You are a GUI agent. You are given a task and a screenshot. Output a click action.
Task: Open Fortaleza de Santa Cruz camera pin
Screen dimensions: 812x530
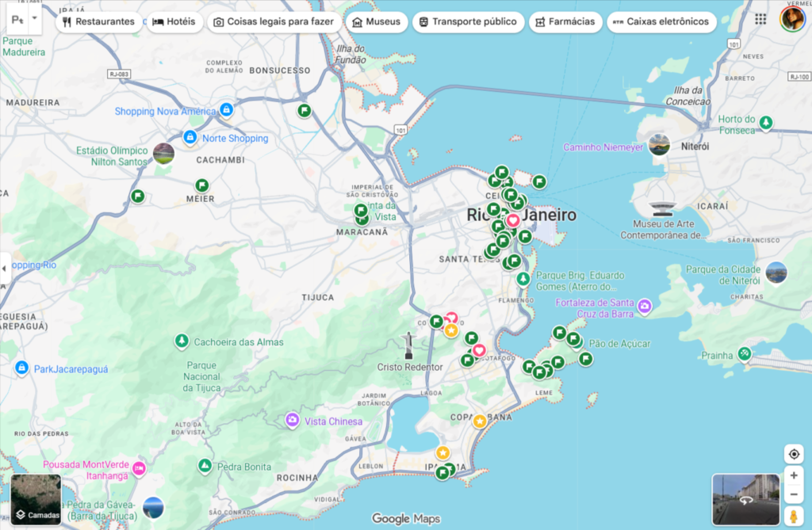click(645, 307)
